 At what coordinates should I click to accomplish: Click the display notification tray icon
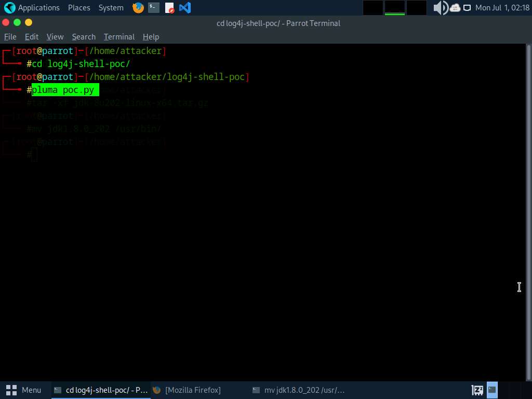(467, 8)
